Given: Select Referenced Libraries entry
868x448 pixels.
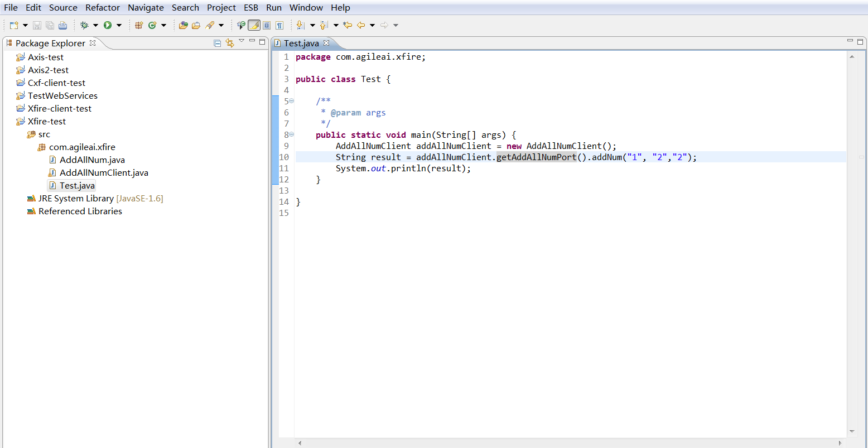Looking at the screenshot, I should pos(80,211).
